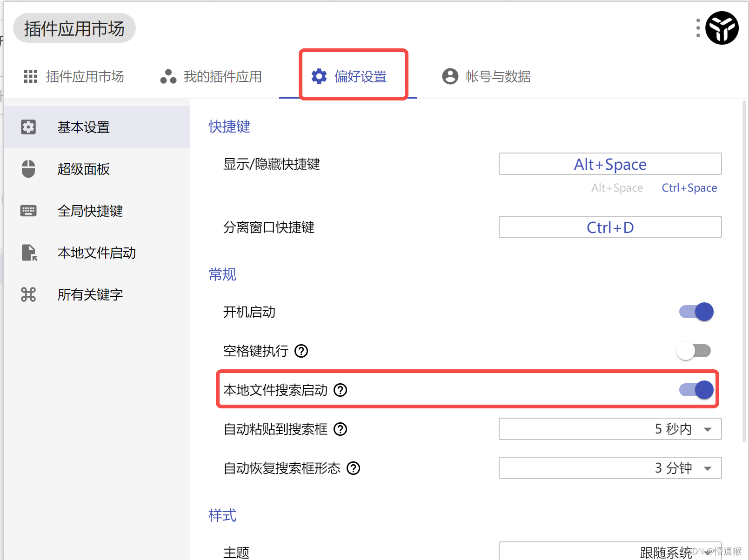The height and width of the screenshot is (560, 749).
Task: Turn off the 开机启动 switch
Action: point(696,312)
